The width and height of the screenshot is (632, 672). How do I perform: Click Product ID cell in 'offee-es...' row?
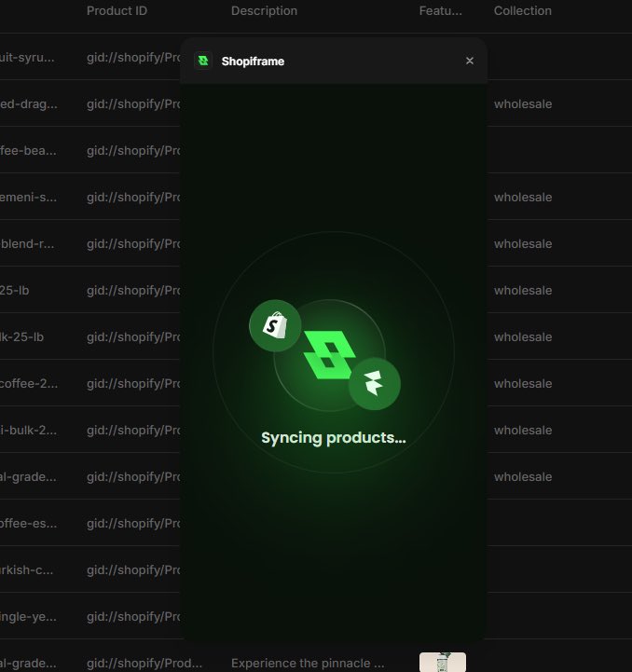[133, 524]
